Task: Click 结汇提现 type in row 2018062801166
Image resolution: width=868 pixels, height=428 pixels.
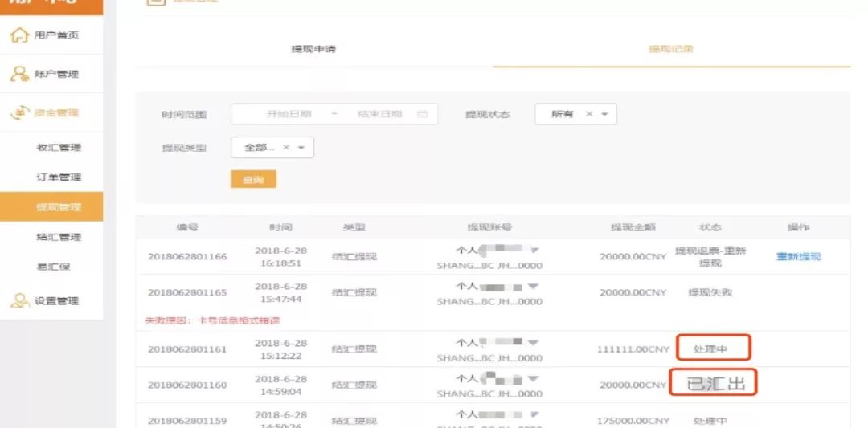Action: [354, 257]
